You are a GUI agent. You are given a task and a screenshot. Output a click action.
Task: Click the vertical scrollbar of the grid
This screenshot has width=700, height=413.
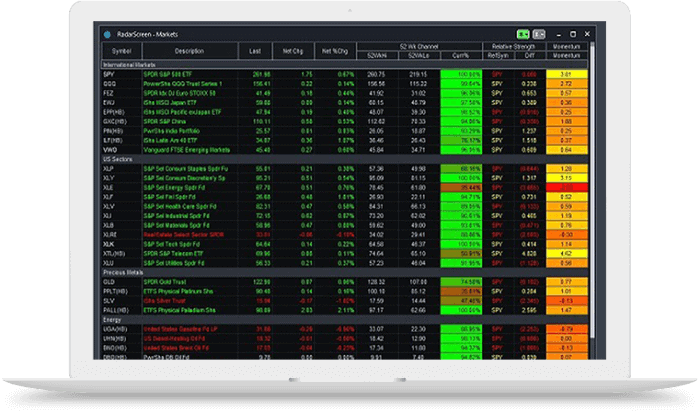tap(592, 190)
